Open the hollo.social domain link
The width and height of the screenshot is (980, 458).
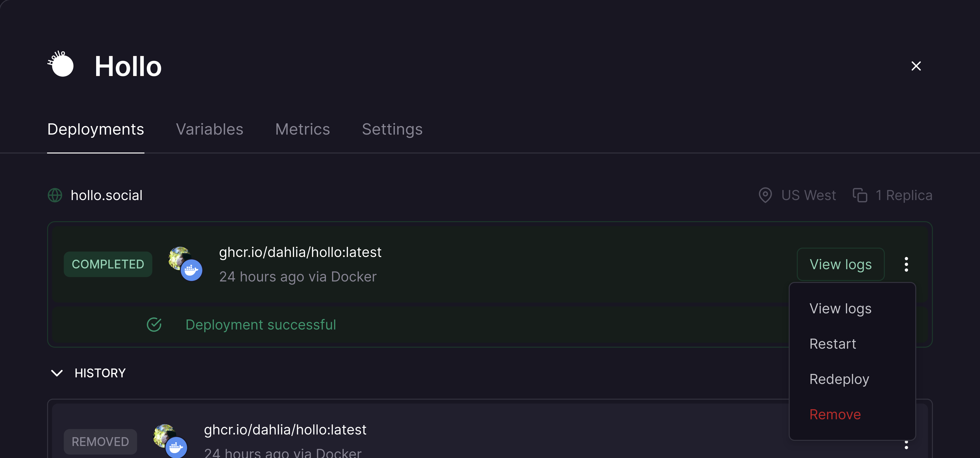click(x=106, y=195)
